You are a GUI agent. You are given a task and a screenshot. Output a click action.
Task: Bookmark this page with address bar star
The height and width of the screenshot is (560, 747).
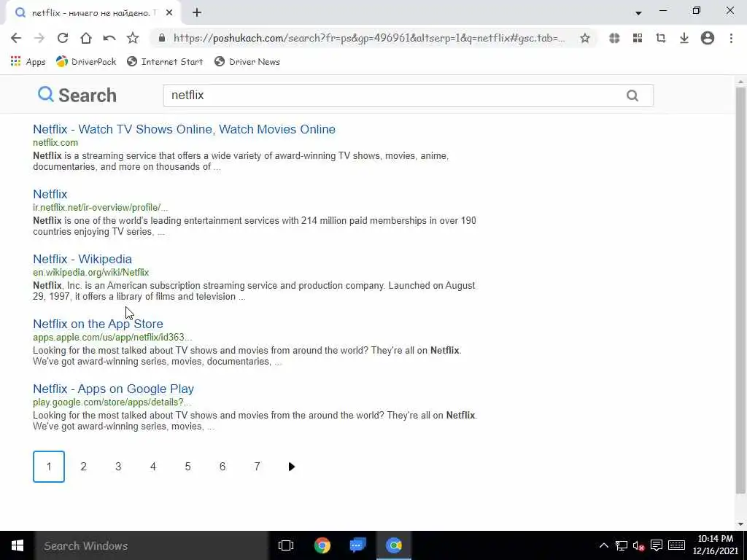[x=585, y=38]
